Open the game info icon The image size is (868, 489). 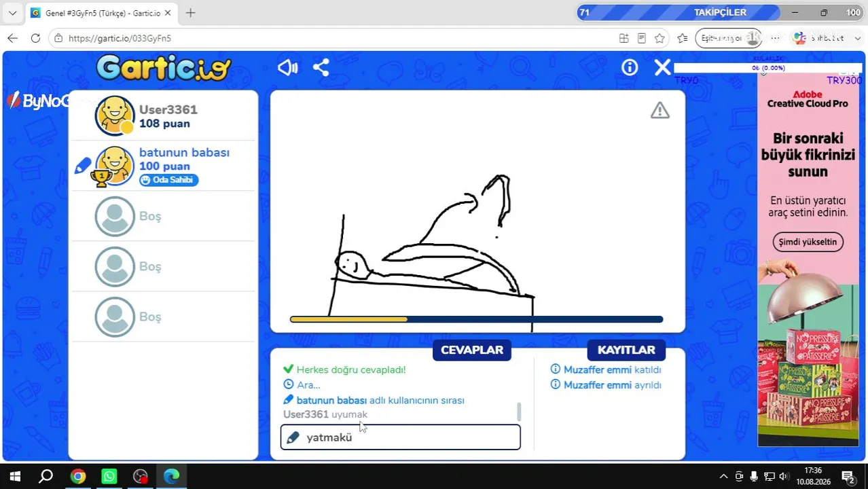pos(630,67)
